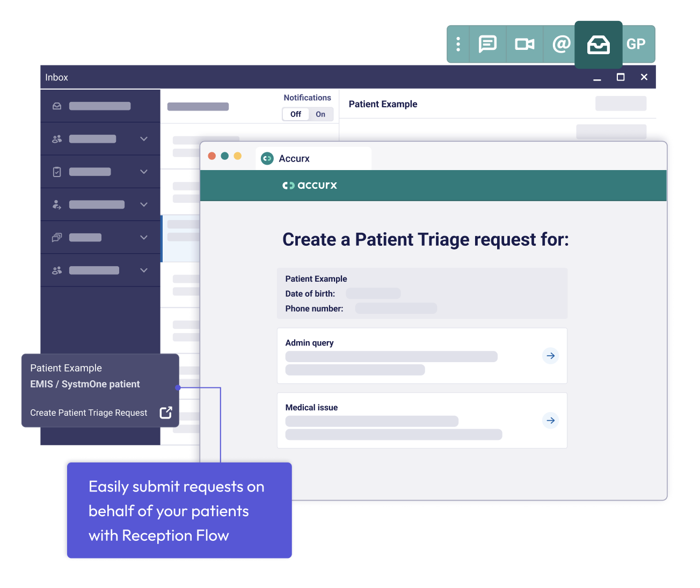Click the clipboard check icon in sidebar

coord(57,172)
